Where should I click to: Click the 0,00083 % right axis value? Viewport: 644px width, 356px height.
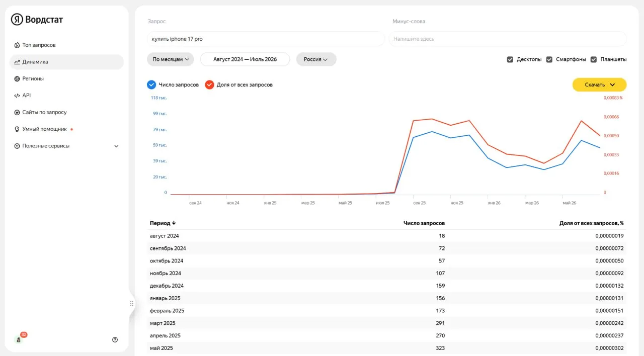(613, 98)
